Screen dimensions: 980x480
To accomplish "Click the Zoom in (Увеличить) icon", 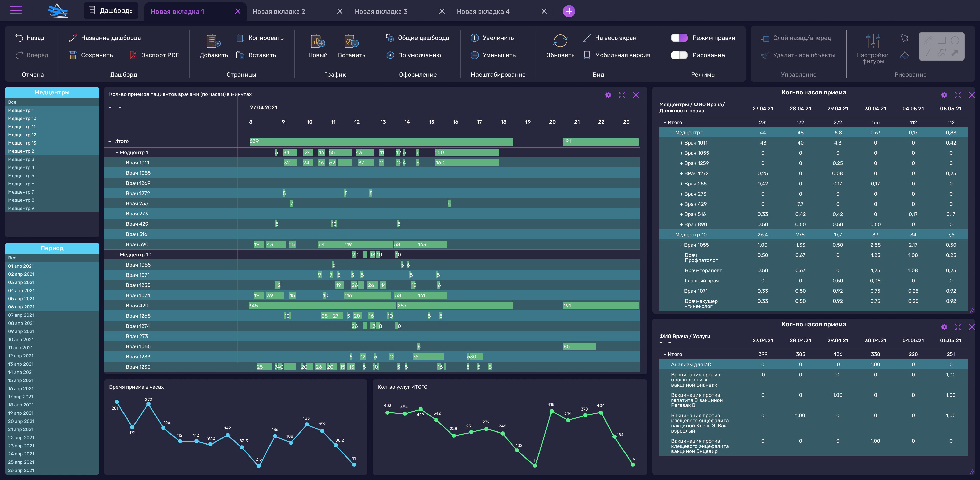I will (x=474, y=38).
